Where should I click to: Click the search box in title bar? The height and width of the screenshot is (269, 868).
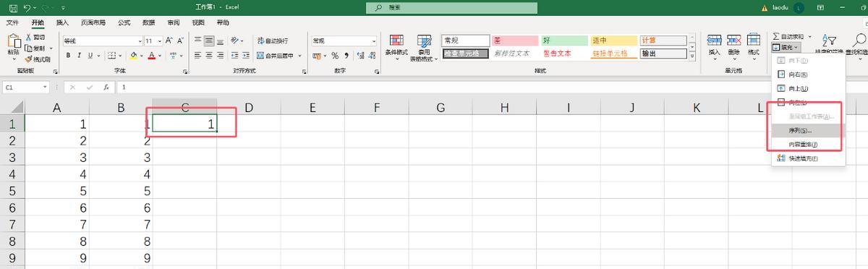451,7
